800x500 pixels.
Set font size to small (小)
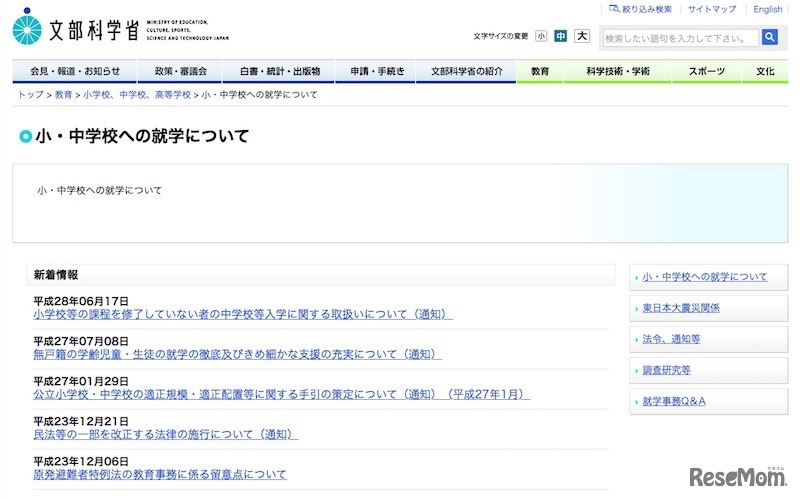[541, 36]
